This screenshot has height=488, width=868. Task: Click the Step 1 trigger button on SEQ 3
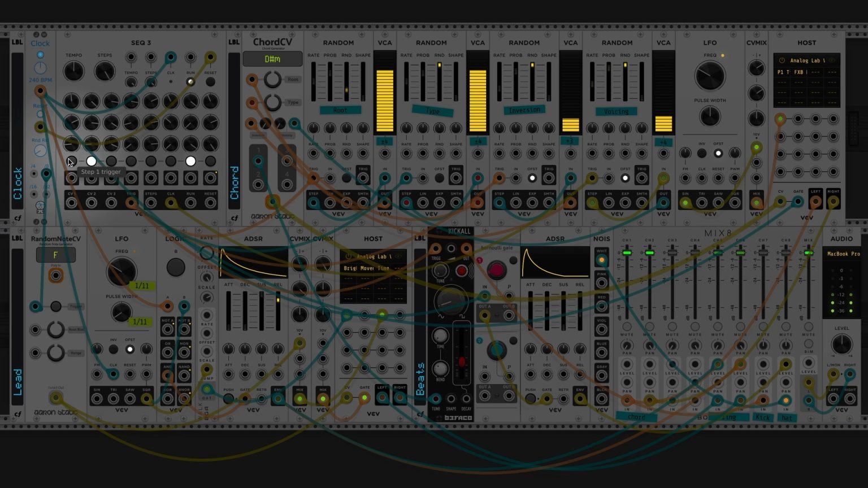(71, 162)
